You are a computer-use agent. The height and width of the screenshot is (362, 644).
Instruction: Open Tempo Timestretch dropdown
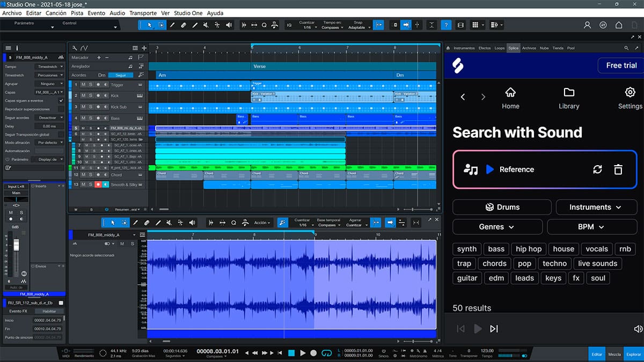(x=49, y=67)
